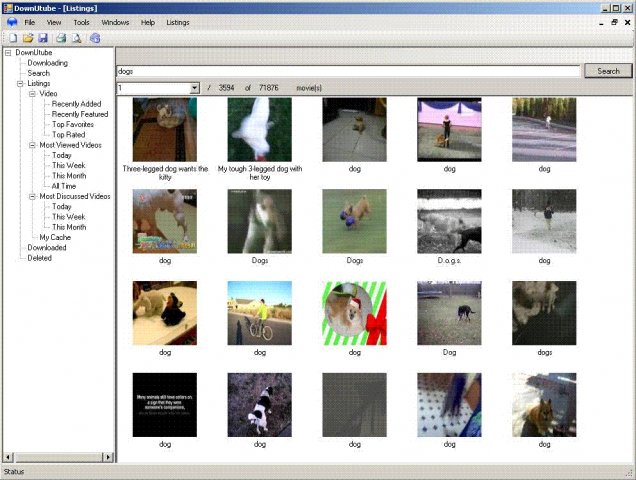Click the blue app icon beside File

coord(12,22)
